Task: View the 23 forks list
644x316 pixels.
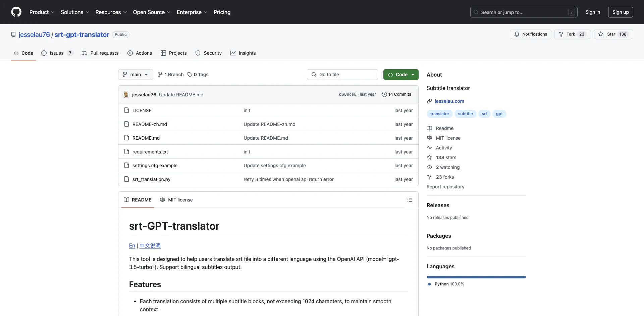Action: click(x=440, y=177)
